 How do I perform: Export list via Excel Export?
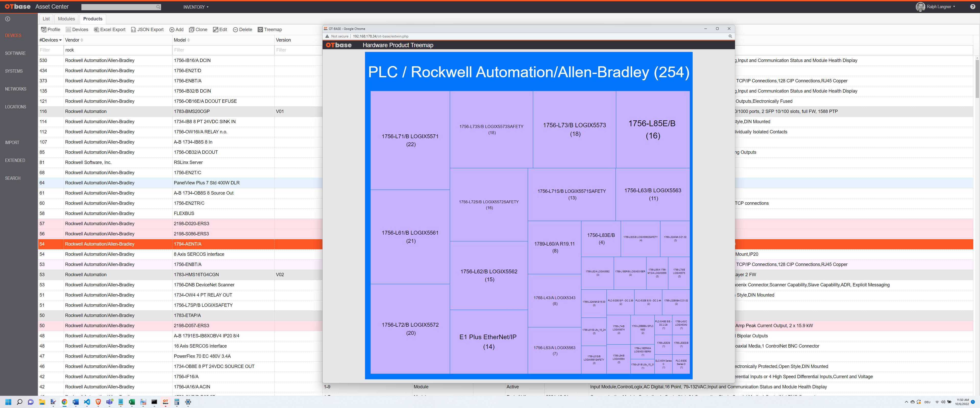pyautogui.click(x=109, y=30)
